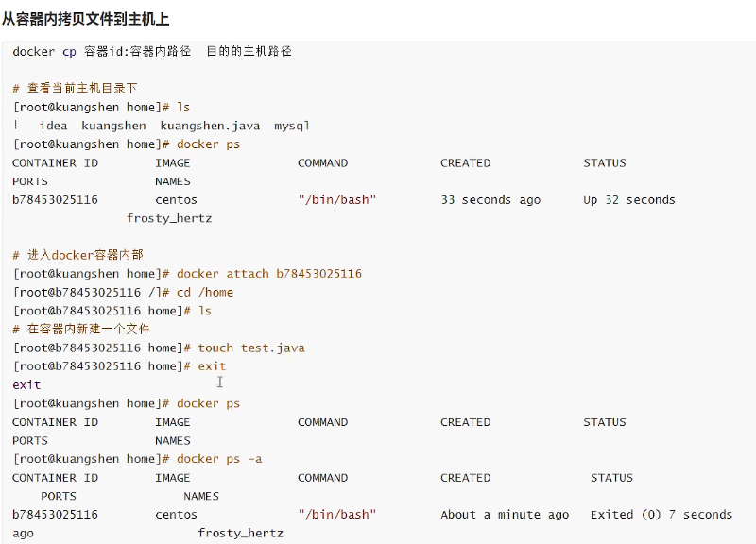
Task: Click the file name "kuangshen.java"
Action: pyautogui.click(x=210, y=126)
